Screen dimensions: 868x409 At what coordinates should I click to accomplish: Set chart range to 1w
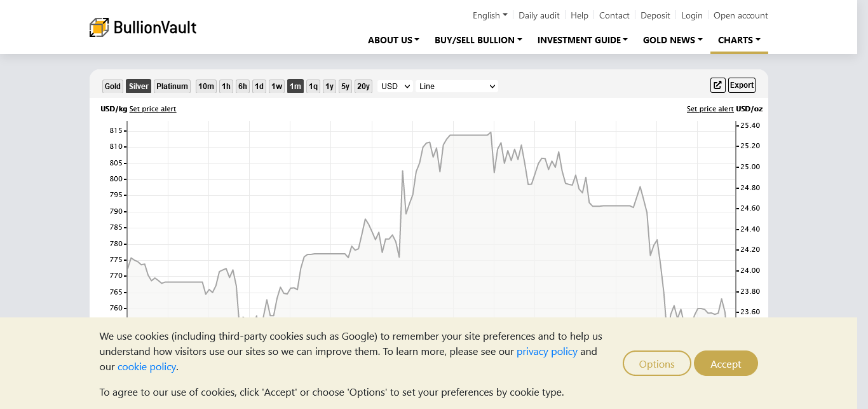[276, 87]
